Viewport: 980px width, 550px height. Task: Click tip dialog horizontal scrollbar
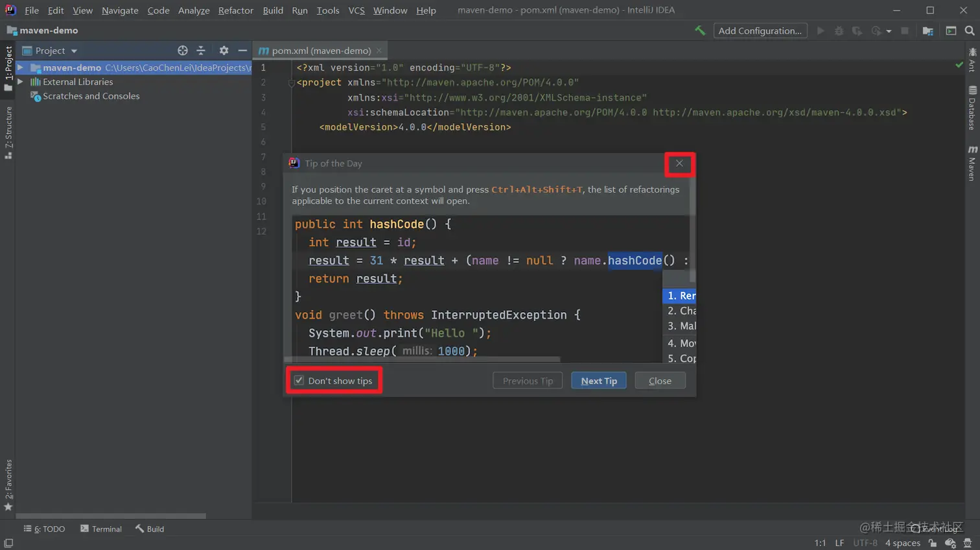pyautogui.click(x=422, y=359)
